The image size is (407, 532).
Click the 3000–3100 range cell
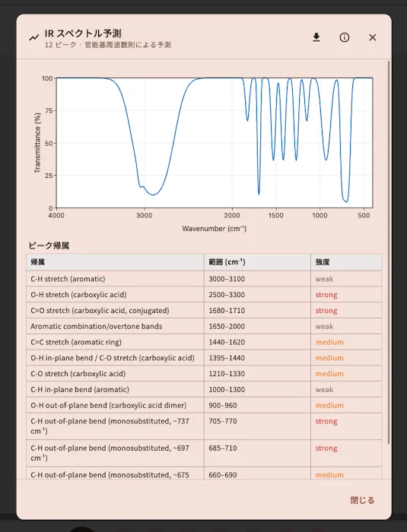coord(257,279)
